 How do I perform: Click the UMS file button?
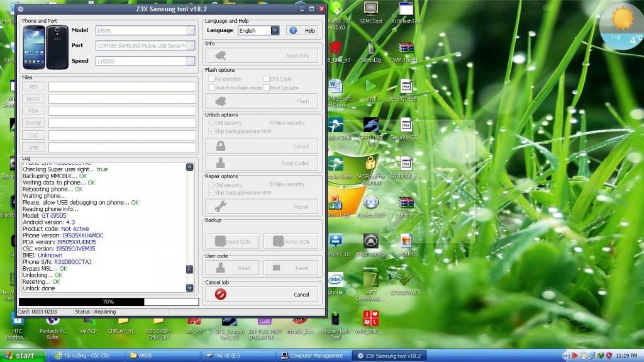33,148
